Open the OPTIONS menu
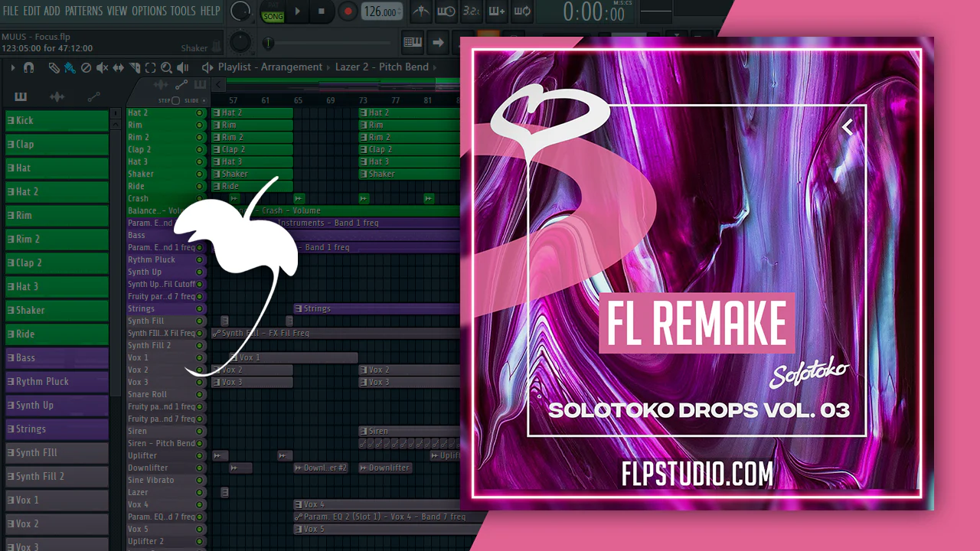Screen dimensions: 980x551 point(149,11)
